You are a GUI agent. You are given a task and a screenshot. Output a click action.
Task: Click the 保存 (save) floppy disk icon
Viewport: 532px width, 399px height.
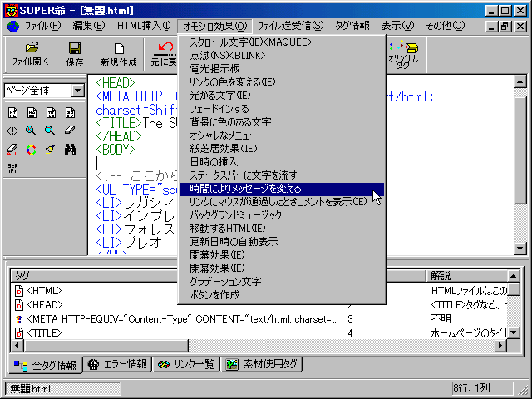click(x=75, y=48)
